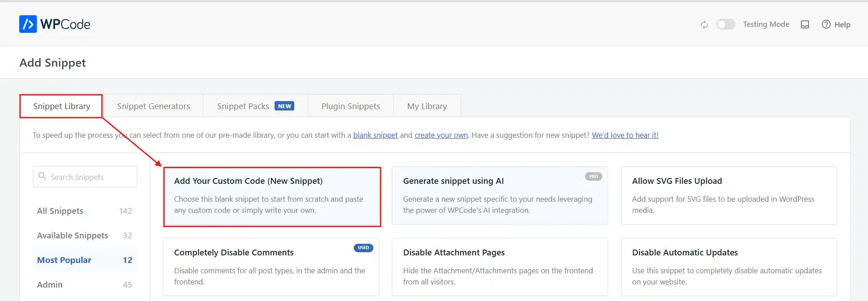
Task: Open the Plugin Snippets tab
Action: pos(351,106)
